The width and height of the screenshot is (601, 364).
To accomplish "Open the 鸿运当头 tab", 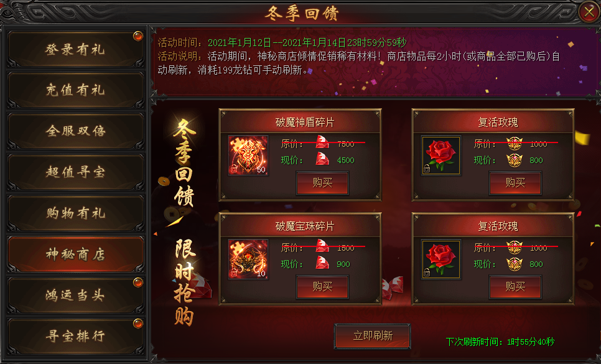I will click(x=75, y=295).
